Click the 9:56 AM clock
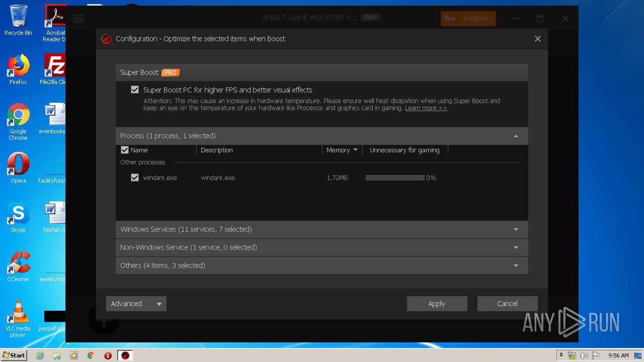Viewport: 644px width, 362px height. [618, 355]
